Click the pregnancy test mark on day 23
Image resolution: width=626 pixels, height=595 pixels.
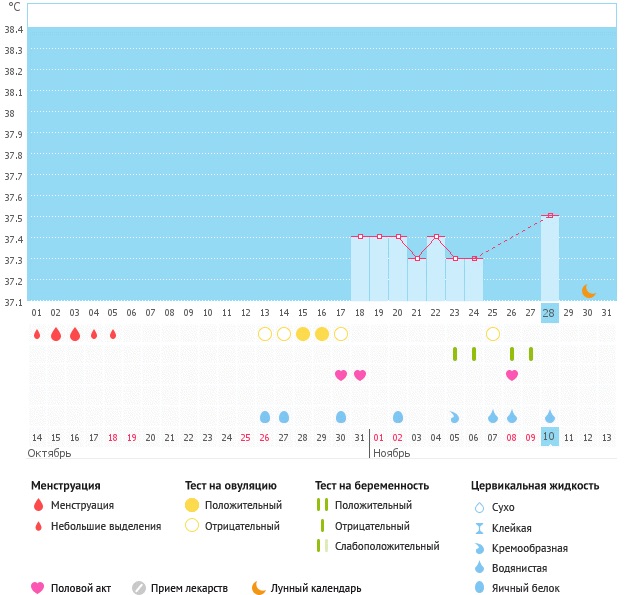pyautogui.click(x=455, y=354)
